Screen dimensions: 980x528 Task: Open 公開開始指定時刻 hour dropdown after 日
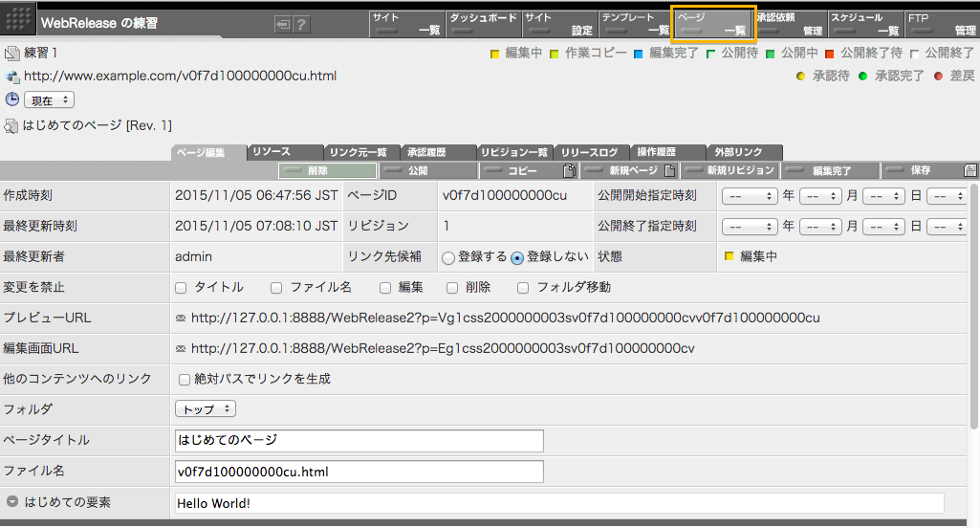tap(947, 196)
